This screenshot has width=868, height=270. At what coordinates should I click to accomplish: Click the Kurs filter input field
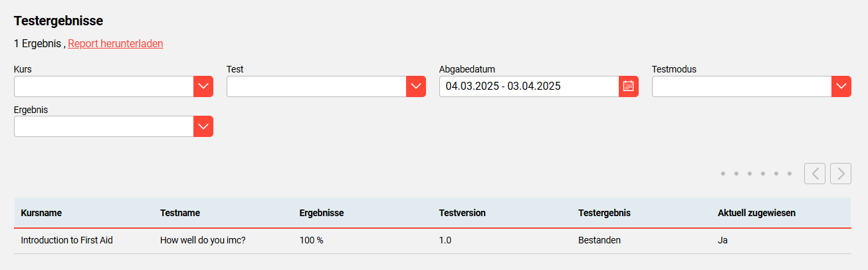point(104,86)
